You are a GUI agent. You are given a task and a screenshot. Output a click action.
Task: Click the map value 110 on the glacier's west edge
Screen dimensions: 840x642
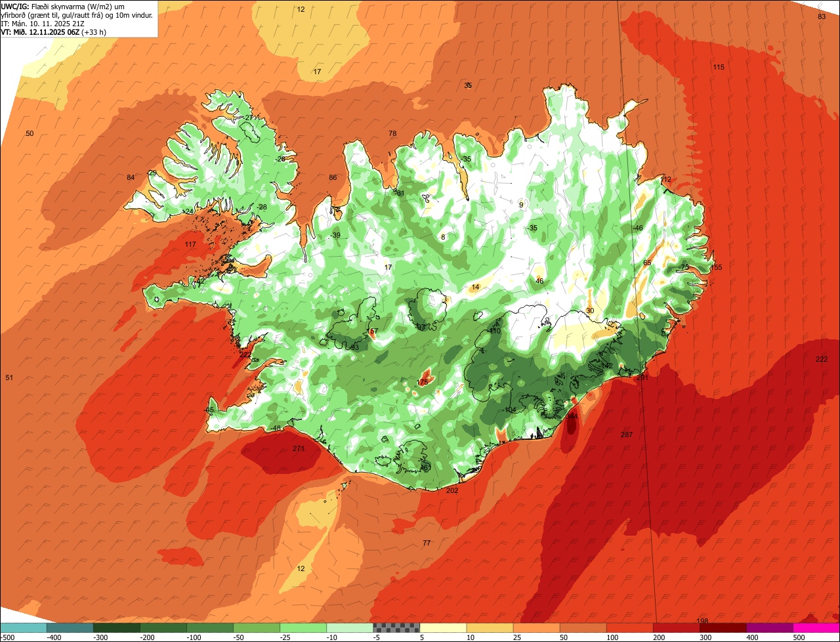coord(495,332)
